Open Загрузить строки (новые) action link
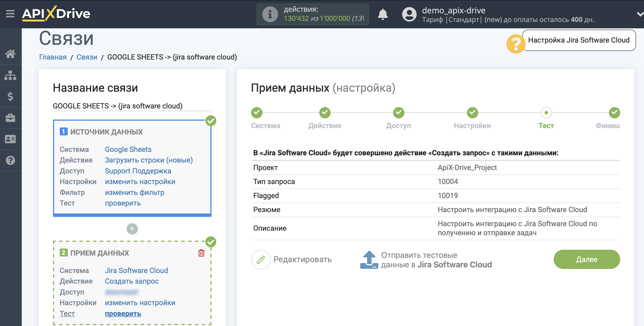The image size is (644, 326). click(x=149, y=160)
